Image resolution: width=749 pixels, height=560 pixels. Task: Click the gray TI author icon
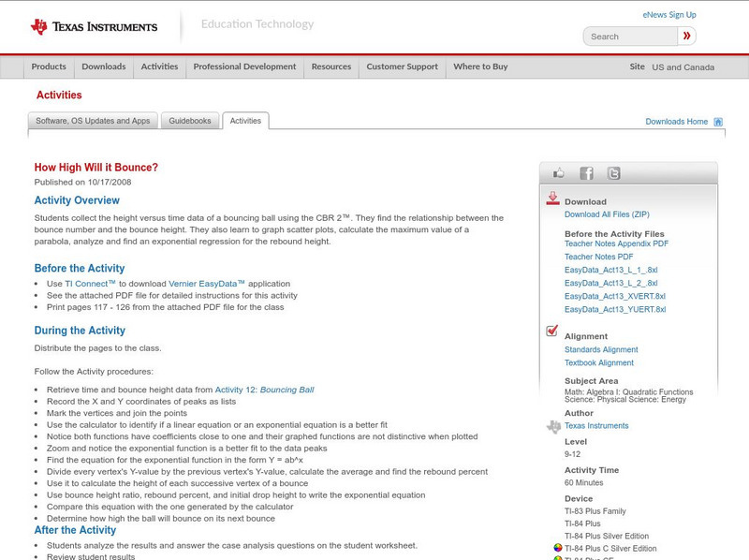click(553, 426)
